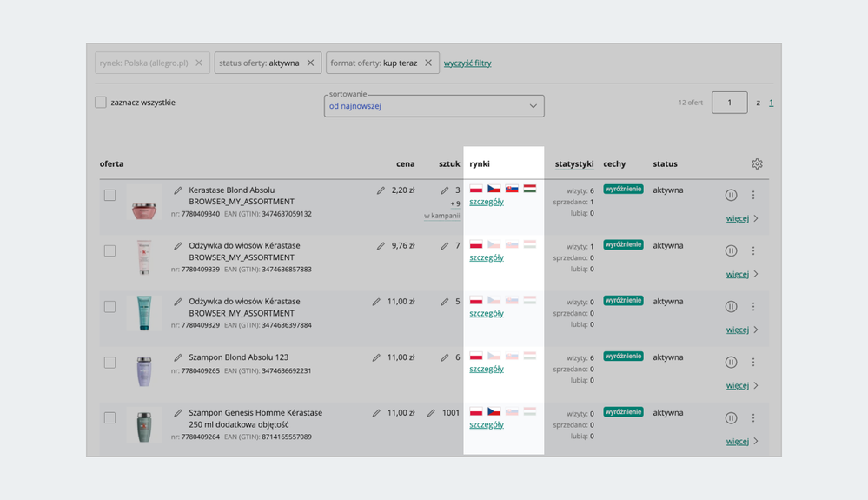Remove the 'format oferty: kup teraz' filter

(428, 63)
